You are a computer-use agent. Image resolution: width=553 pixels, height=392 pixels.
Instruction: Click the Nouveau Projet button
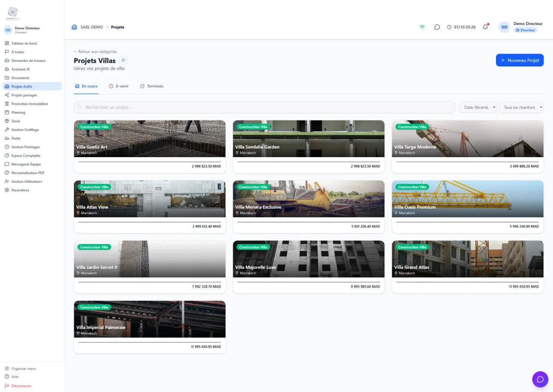click(x=520, y=60)
